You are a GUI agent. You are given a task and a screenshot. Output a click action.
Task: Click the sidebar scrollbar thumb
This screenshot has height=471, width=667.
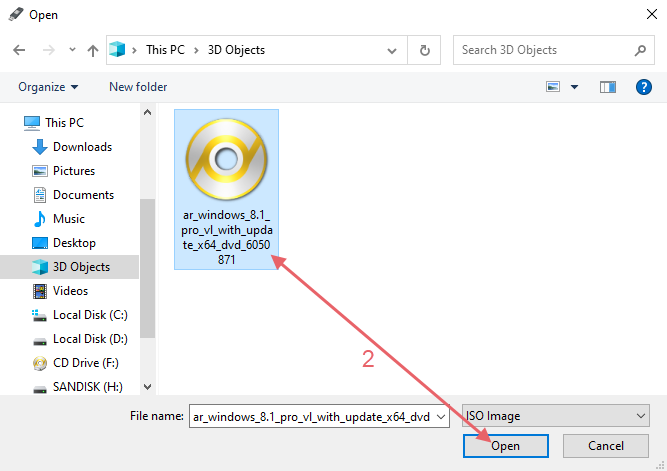(x=147, y=268)
